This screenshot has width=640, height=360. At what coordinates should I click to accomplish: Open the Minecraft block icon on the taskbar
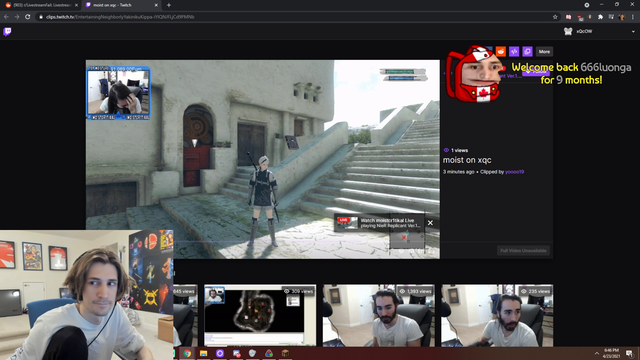tap(285, 353)
